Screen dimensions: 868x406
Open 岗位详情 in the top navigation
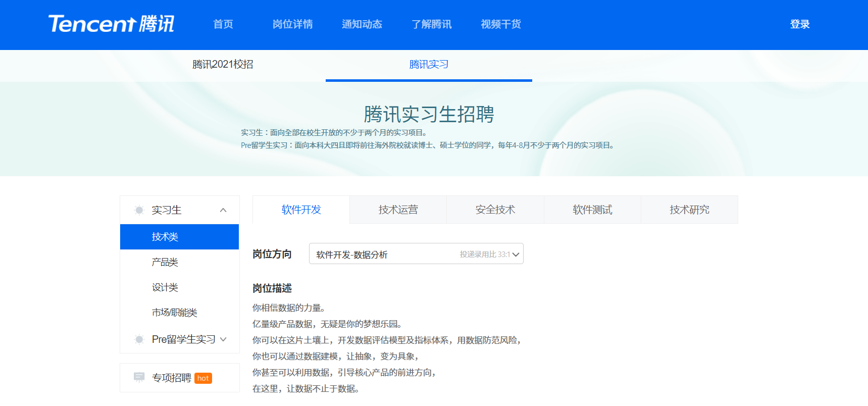pyautogui.click(x=292, y=24)
